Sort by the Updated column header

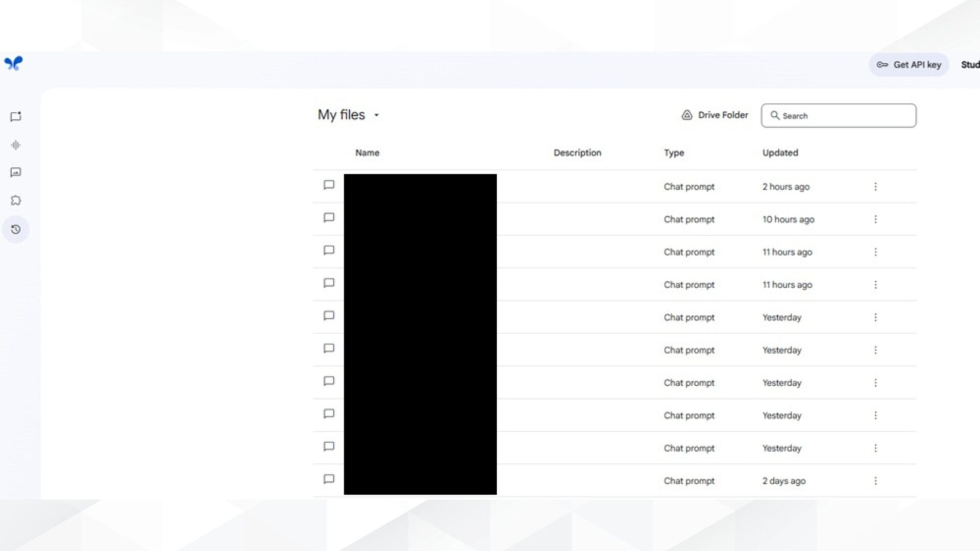coord(780,153)
